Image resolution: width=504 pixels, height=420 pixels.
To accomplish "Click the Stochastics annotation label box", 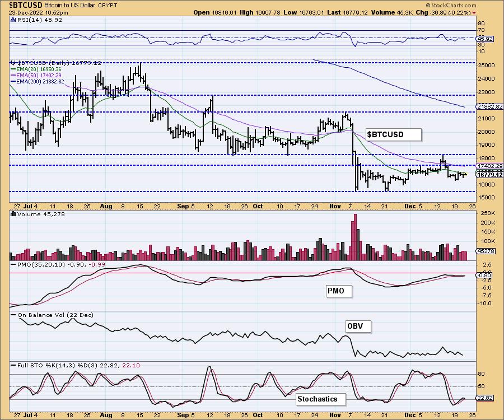I will (x=321, y=399).
